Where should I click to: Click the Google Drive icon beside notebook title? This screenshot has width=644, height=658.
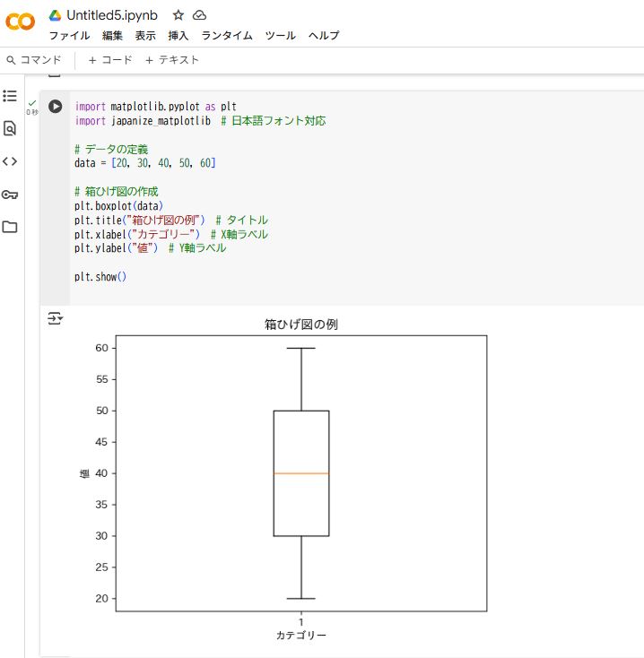(x=55, y=15)
